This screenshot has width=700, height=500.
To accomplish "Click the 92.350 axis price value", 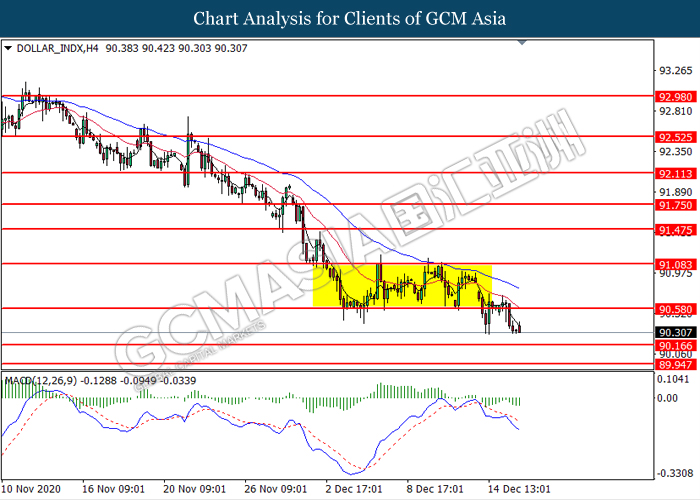I will (x=675, y=152).
